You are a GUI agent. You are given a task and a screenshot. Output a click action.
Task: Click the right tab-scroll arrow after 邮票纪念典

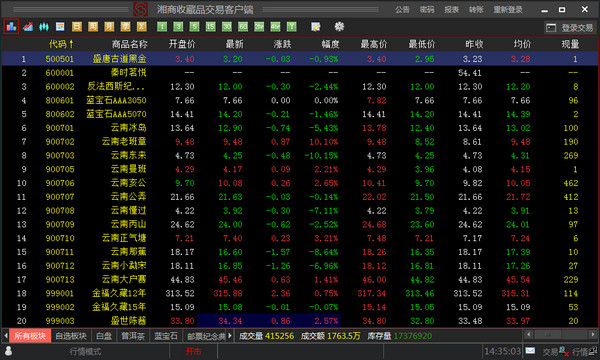pos(230,336)
